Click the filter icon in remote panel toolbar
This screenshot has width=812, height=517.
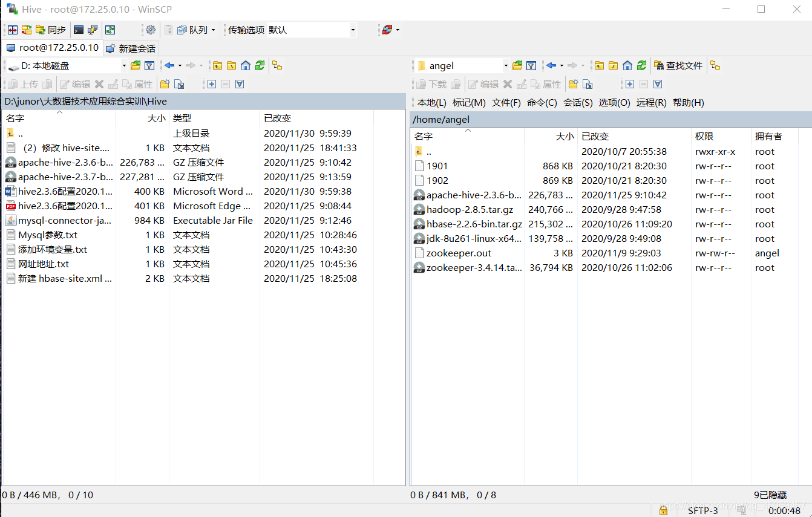(x=531, y=65)
